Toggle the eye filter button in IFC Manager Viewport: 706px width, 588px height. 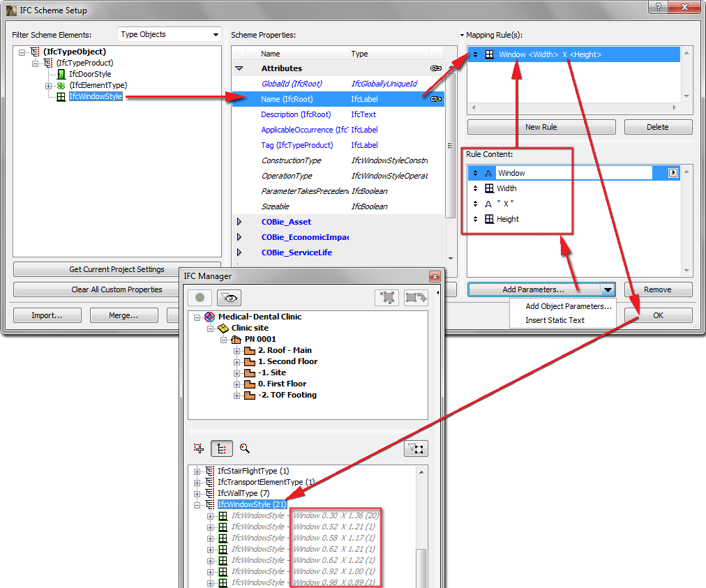click(x=230, y=298)
